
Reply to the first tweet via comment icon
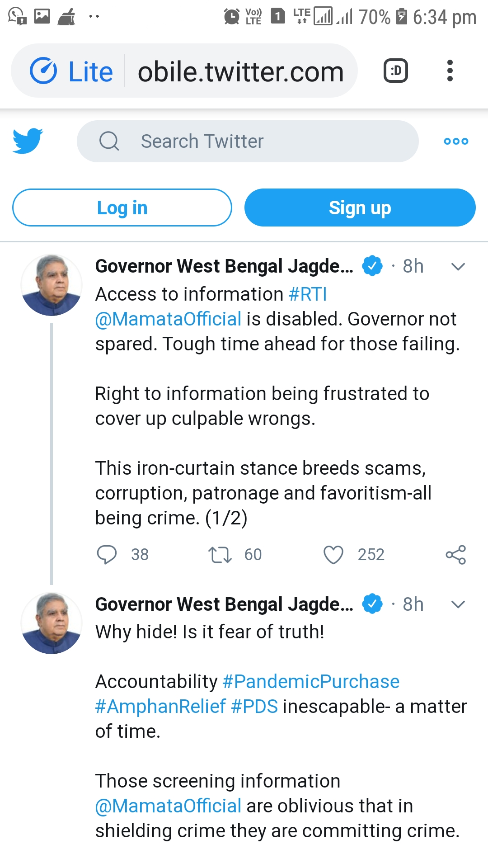107,555
